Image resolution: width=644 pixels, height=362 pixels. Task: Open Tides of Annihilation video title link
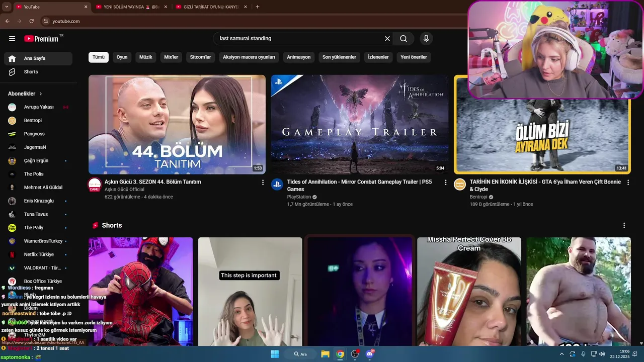360,186
